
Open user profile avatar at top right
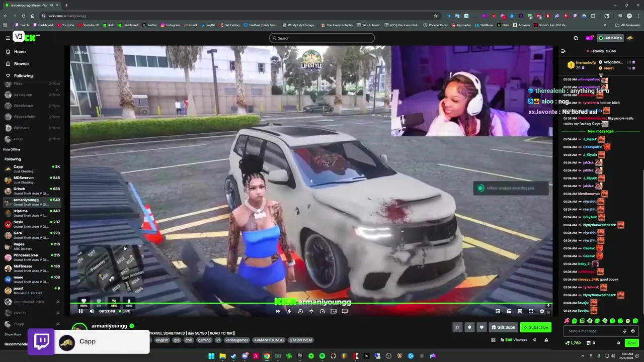(630, 38)
